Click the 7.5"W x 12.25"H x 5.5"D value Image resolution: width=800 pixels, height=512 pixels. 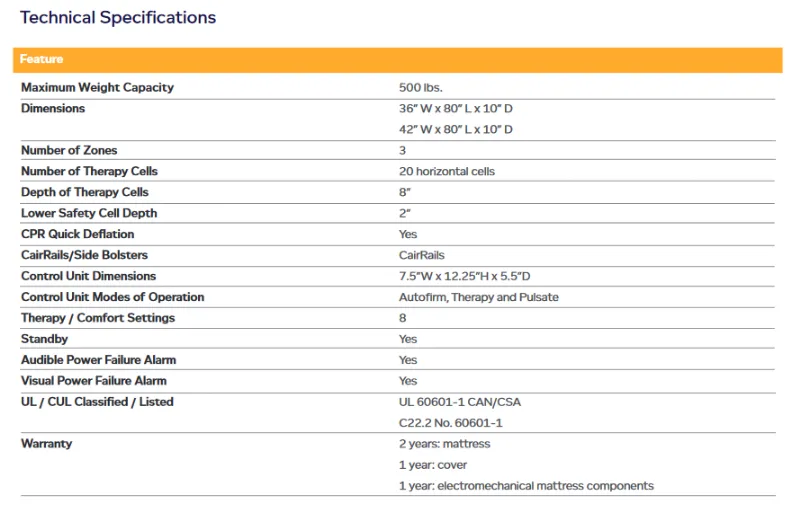point(463,276)
